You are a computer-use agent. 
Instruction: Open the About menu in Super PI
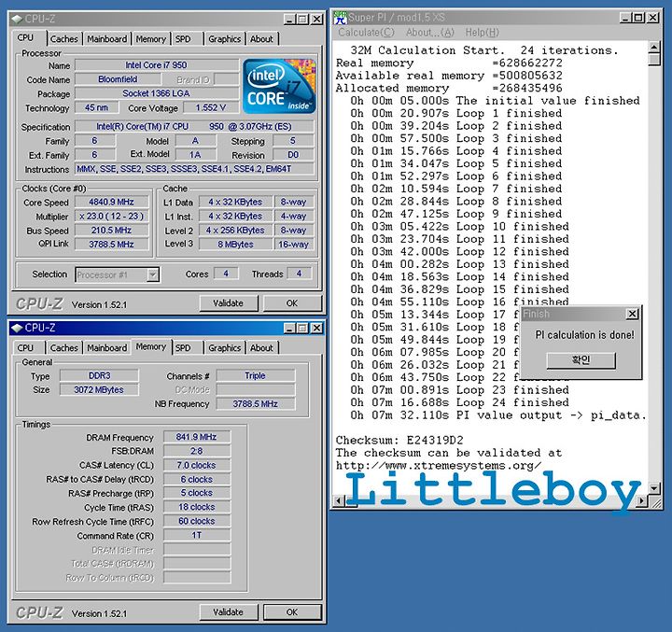[430, 33]
